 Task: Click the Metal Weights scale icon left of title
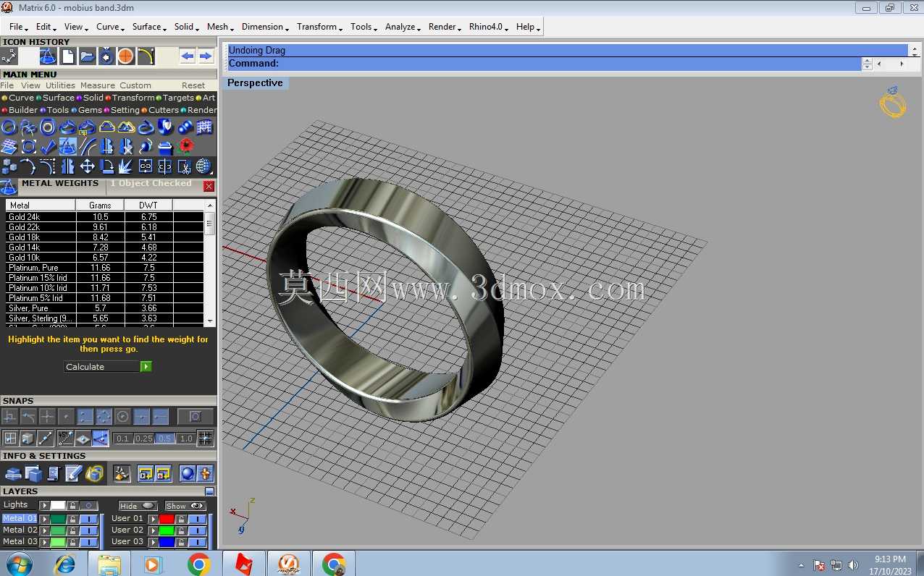pyautogui.click(x=9, y=187)
